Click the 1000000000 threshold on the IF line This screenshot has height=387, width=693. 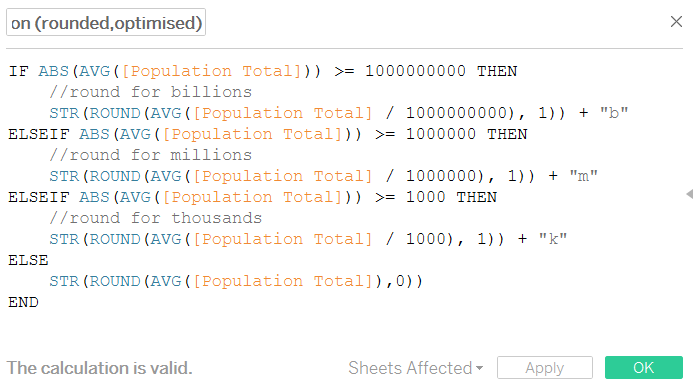tap(415, 71)
